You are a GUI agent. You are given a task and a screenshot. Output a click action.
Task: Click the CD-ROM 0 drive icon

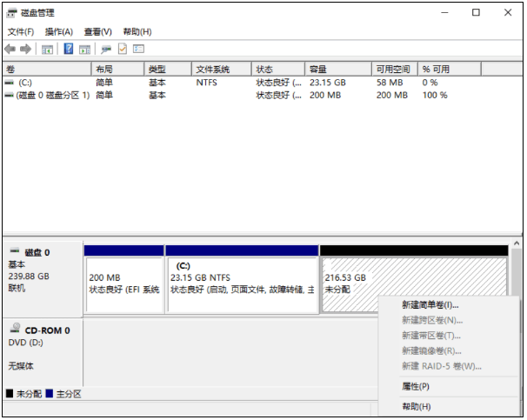(x=15, y=328)
